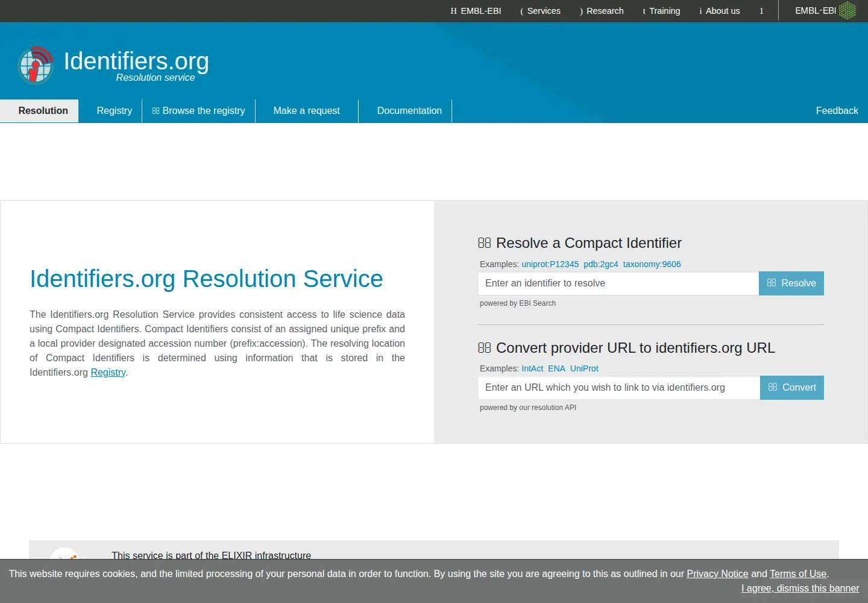Click the search icon in the top bar
Image resolution: width=868 pixels, height=603 pixels.
(x=761, y=11)
